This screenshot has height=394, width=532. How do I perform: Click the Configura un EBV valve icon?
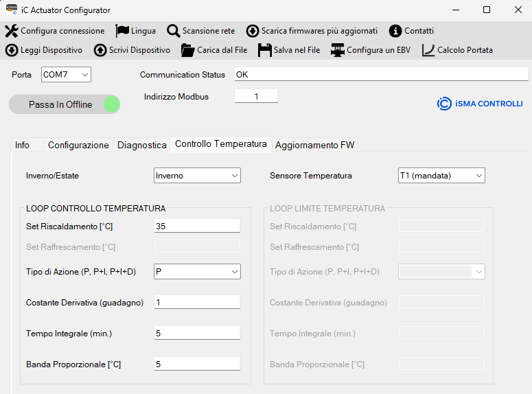click(338, 50)
